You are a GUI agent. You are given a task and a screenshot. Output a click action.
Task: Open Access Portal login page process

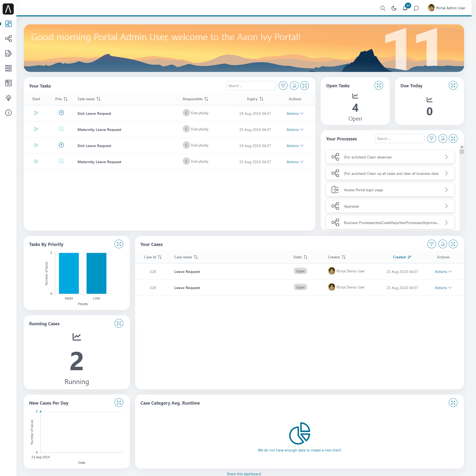(x=390, y=190)
